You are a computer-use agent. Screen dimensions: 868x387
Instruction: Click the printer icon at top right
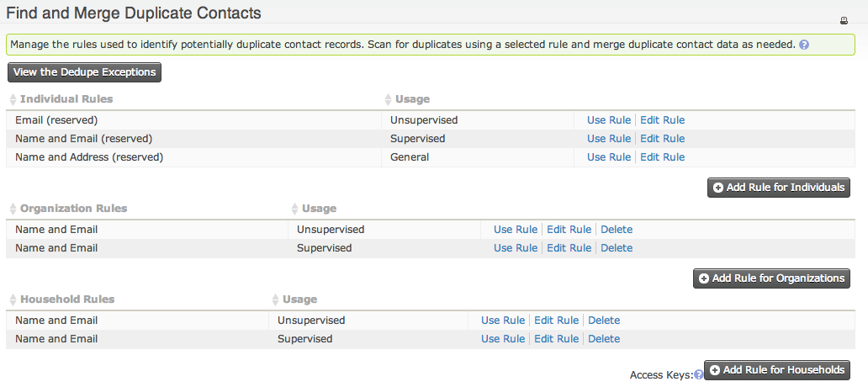click(844, 20)
